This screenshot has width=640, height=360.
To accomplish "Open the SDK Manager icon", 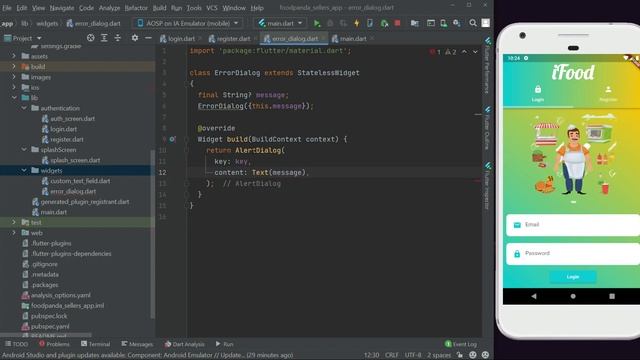I will [457, 23].
